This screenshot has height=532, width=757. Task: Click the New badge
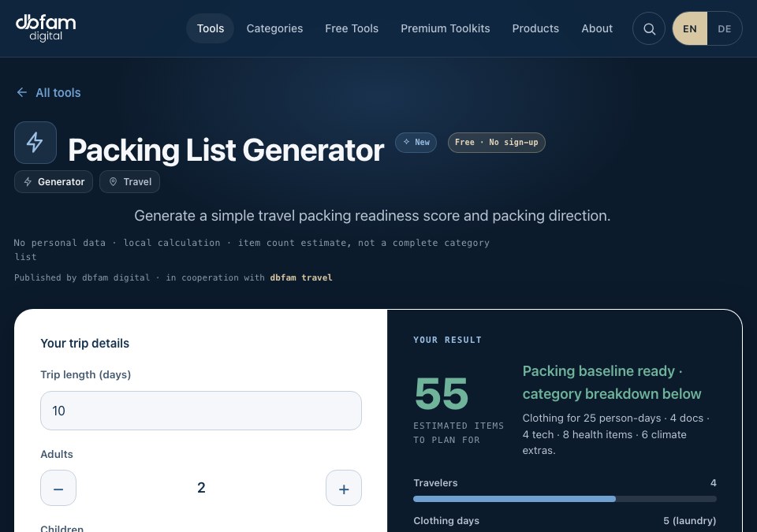point(416,143)
